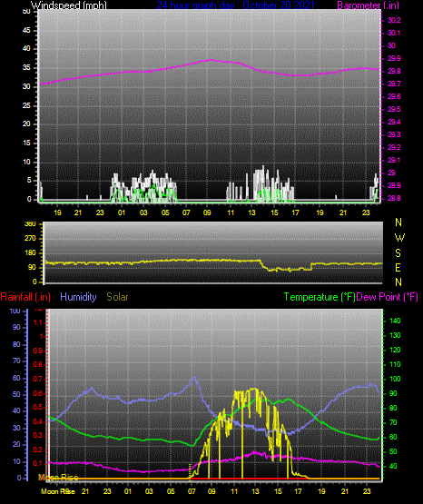Click the 07 hour label under the humidity chart

pyautogui.click(x=192, y=491)
